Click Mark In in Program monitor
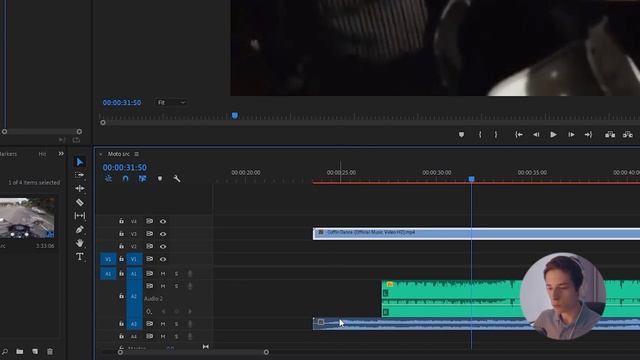 point(480,134)
